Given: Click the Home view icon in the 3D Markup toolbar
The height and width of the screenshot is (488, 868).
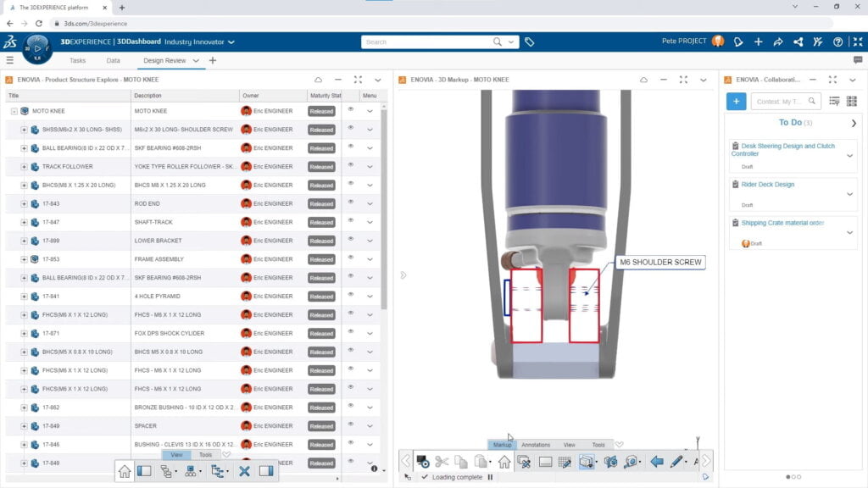Looking at the screenshot, I should point(505,462).
